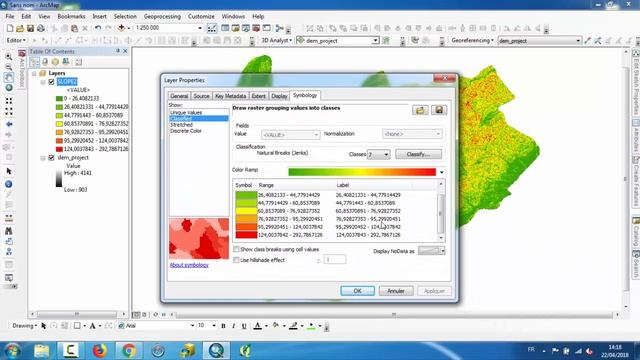640x360 pixels.
Task: Open the Georeferencing layer dropdown
Action: click(578, 40)
